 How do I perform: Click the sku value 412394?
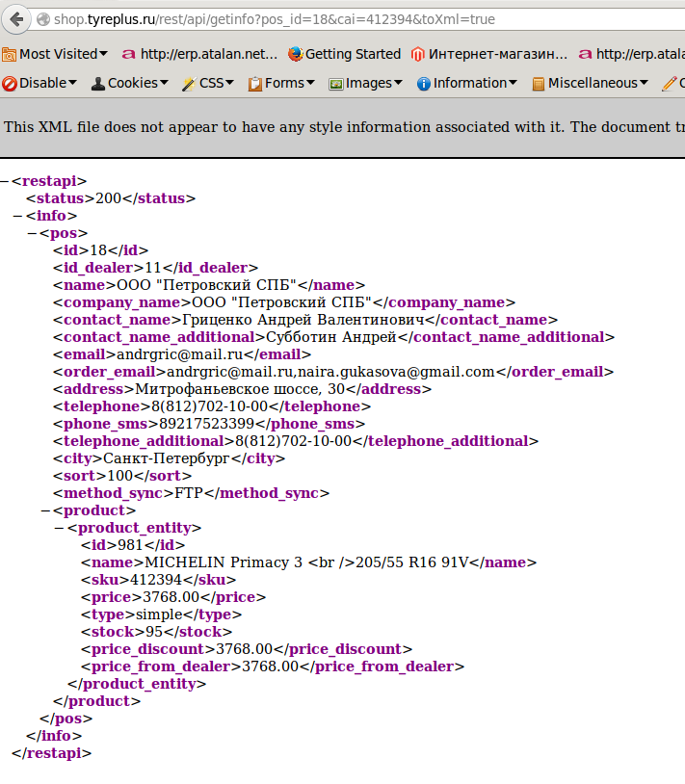pos(156,580)
